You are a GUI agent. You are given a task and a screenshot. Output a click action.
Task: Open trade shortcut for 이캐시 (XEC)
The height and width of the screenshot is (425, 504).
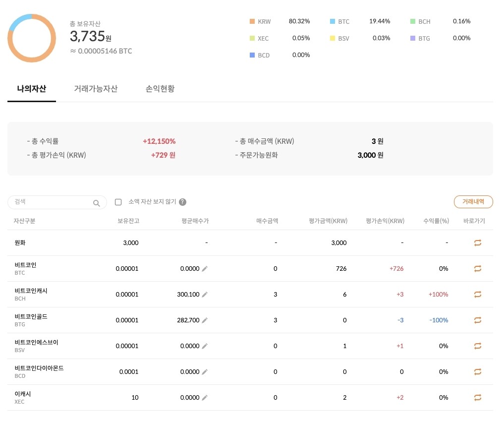pos(477,397)
